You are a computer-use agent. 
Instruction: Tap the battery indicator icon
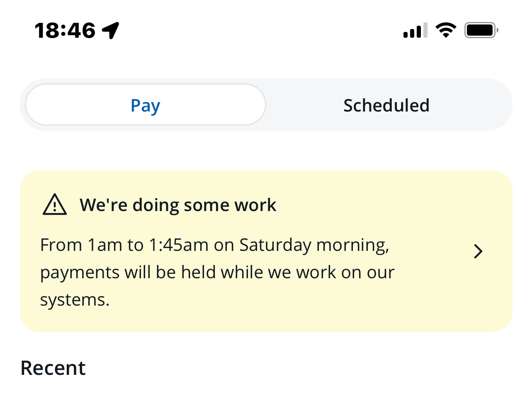(x=481, y=30)
